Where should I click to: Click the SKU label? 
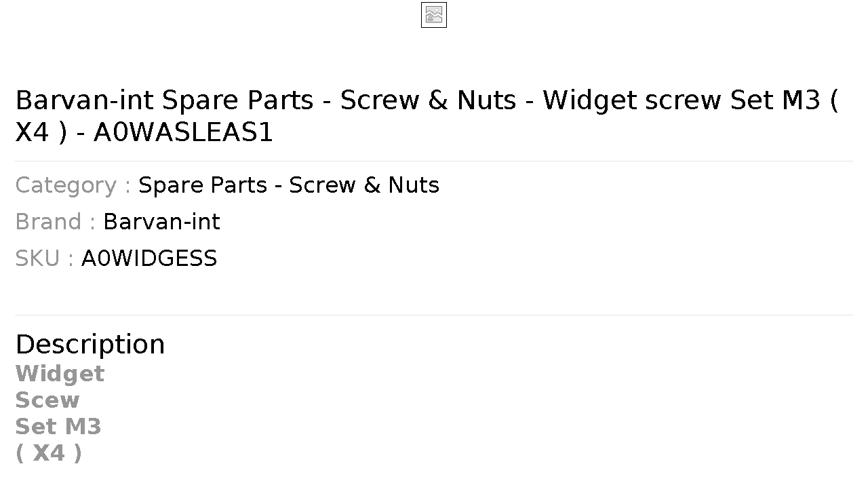pos(44,258)
